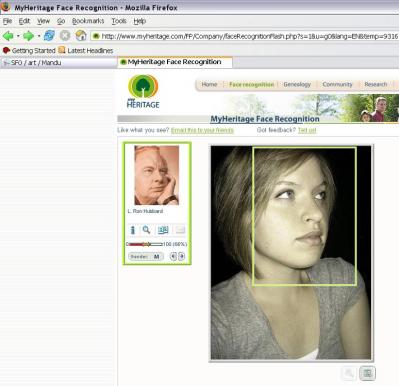399x386 pixels.
Task: Open the info icon under L. Ron Hubbard
Action: 132,230
